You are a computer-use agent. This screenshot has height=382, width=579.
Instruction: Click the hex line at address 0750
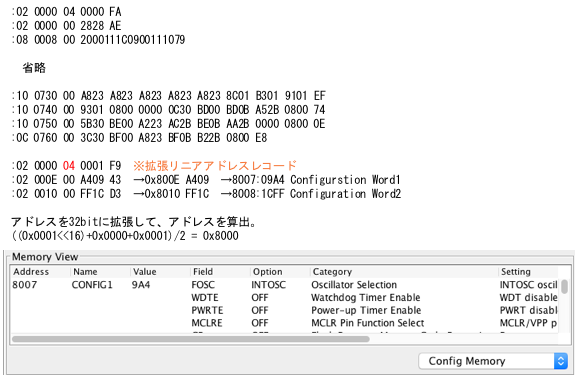pos(168,124)
